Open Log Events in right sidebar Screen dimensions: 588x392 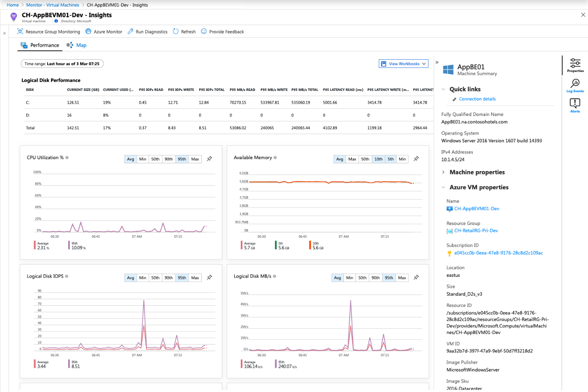click(x=575, y=86)
